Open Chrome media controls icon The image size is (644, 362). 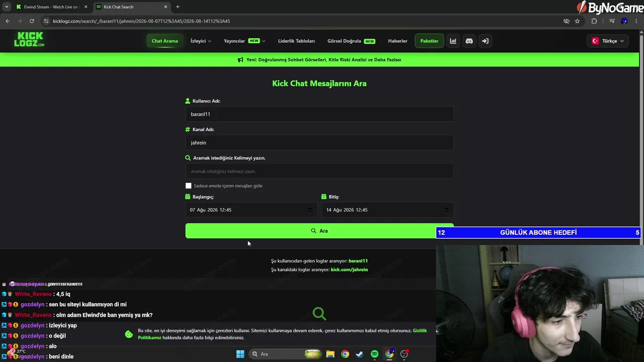pos(612,21)
